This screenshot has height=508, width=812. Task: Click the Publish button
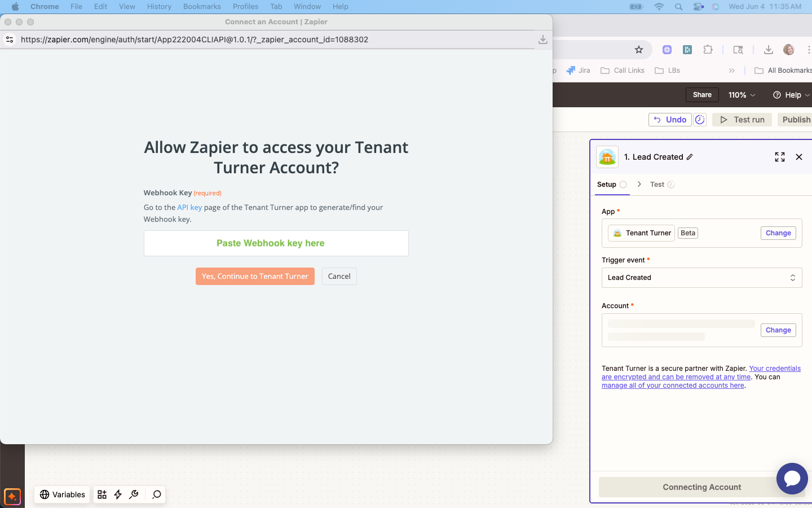796,120
